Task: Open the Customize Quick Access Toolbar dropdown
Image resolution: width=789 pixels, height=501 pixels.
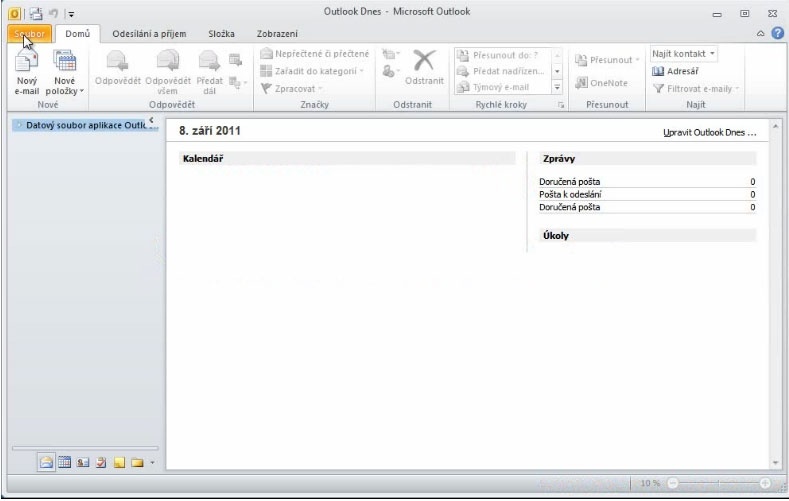Action: (71, 14)
